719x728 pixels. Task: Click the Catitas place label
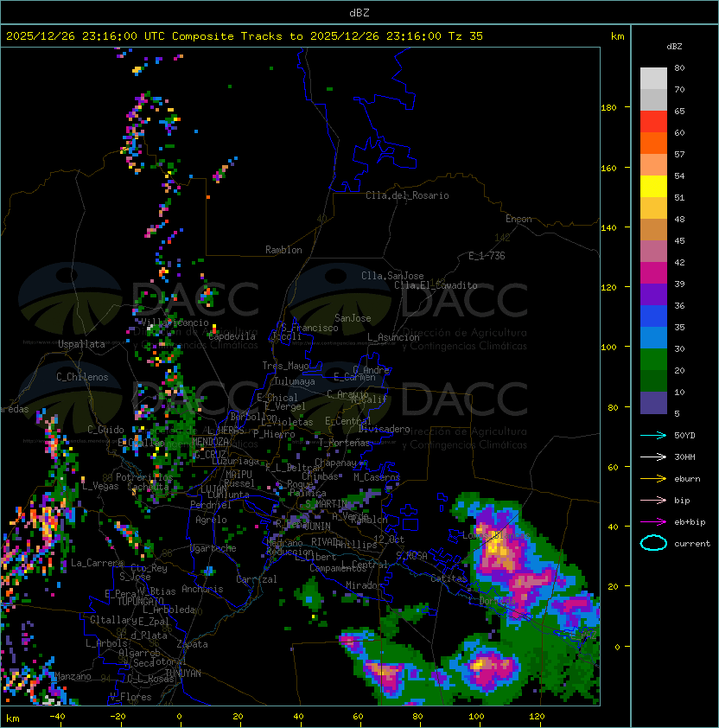click(x=449, y=578)
